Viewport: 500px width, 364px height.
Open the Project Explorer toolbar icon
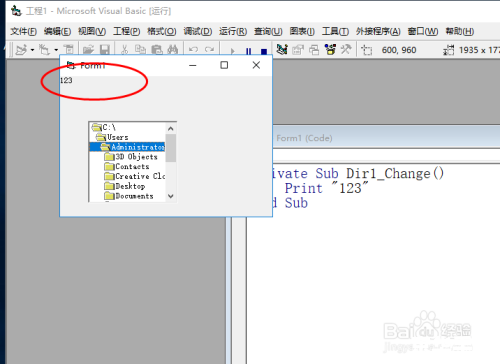(282, 50)
